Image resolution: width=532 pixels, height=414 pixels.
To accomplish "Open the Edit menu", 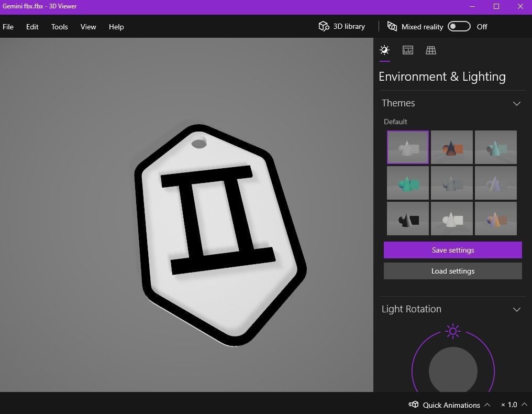I will click(32, 27).
